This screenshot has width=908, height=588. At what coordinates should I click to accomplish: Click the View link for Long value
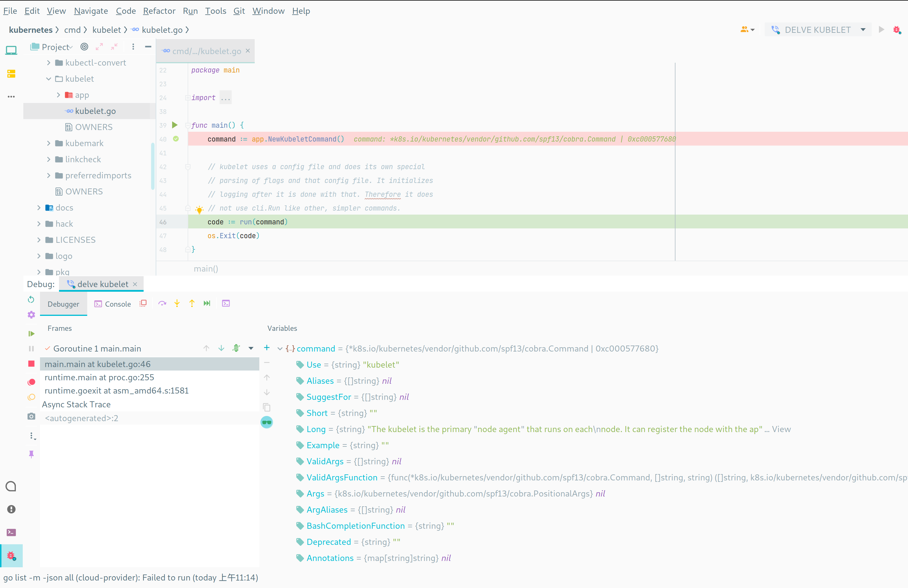[781, 429]
